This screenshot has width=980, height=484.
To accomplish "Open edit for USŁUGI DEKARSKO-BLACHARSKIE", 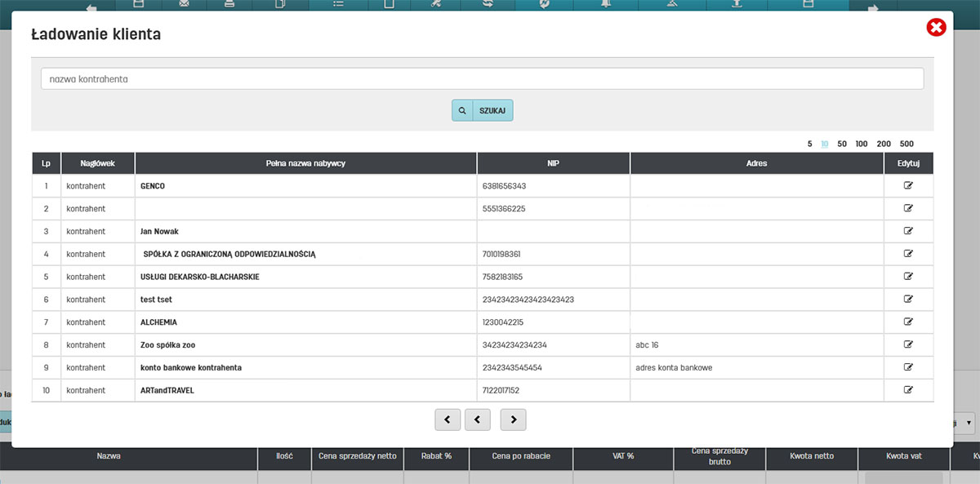I will (908, 277).
